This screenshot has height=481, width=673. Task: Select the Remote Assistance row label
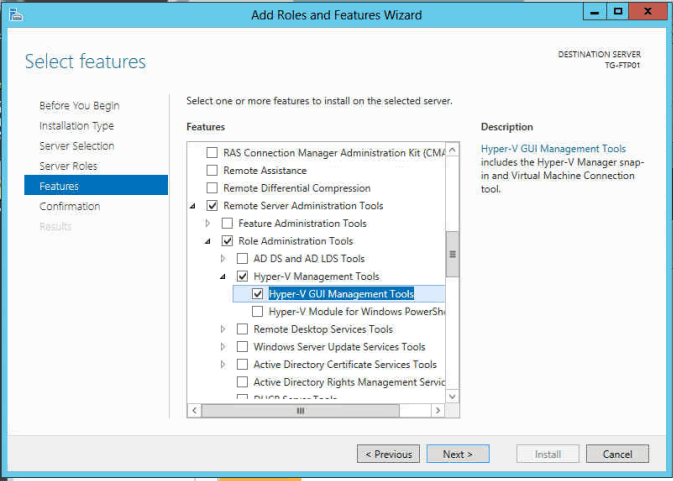(265, 171)
